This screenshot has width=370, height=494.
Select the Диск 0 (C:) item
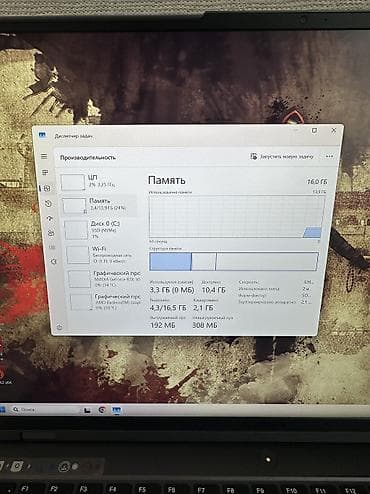(101, 230)
